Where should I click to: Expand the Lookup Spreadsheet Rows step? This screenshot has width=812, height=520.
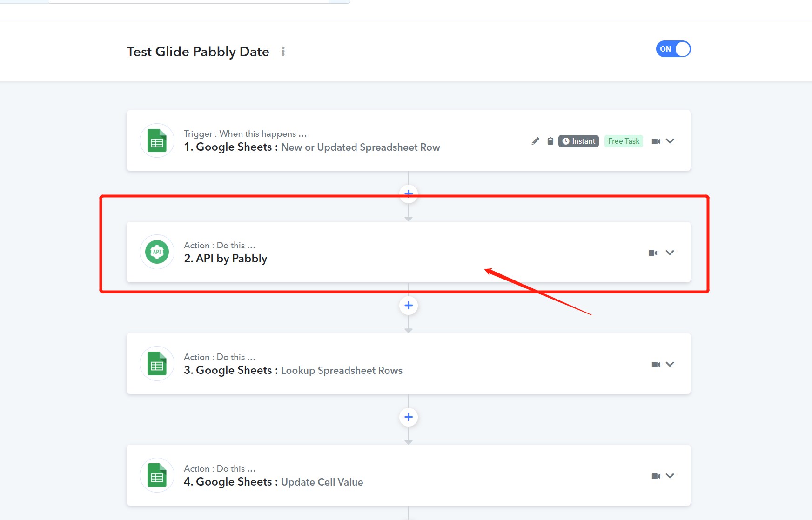(670, 364)
